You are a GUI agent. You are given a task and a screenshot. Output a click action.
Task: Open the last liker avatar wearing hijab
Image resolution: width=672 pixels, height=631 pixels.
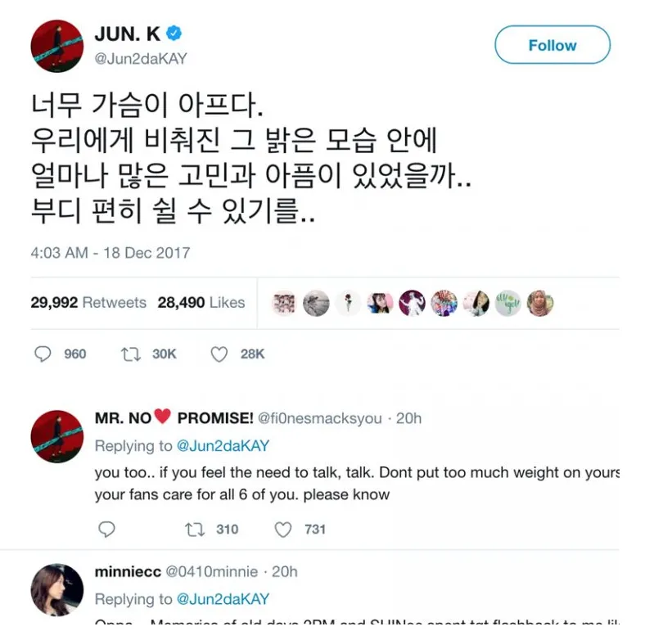(540, 304)
